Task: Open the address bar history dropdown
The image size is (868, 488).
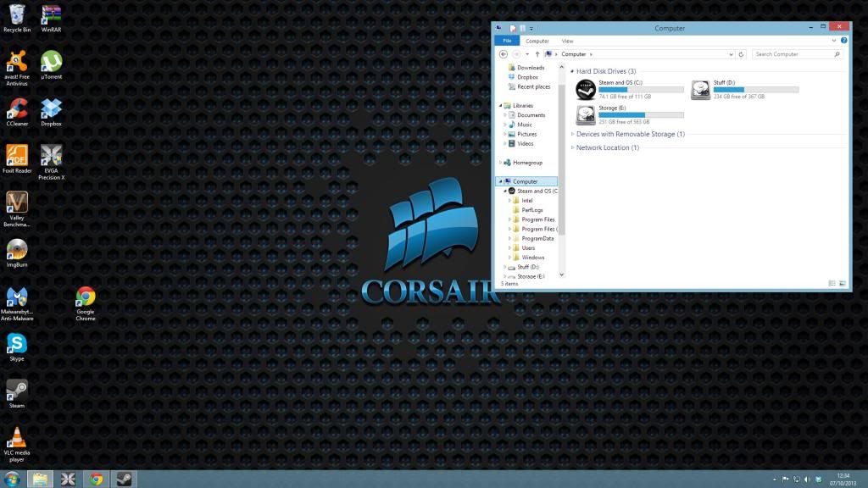Action: 732,54
